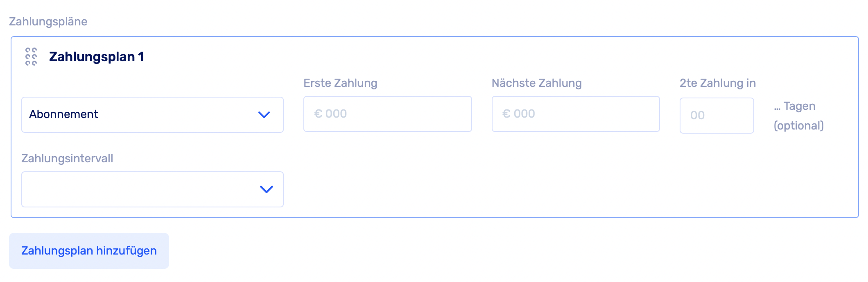Screen dimensions: 868x282
Task: Click the drag handle beside Zahlungsplan 1
Action: point(31,57)
